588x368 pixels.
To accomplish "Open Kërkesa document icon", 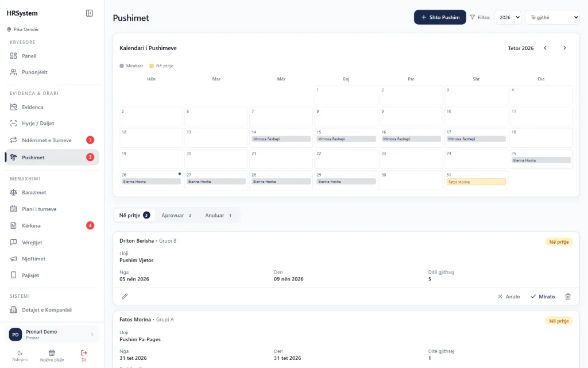I will point(14,225).
